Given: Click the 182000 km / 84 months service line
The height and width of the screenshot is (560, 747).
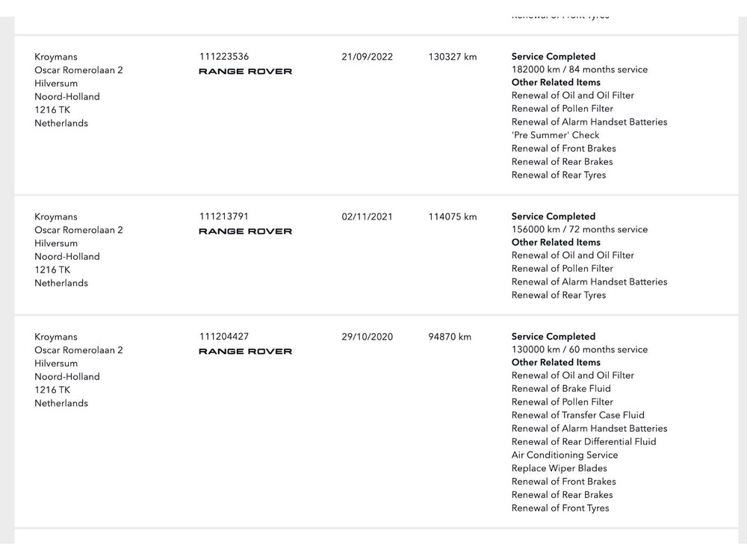Looking at the screenshot, I should (x=579, y=69).
